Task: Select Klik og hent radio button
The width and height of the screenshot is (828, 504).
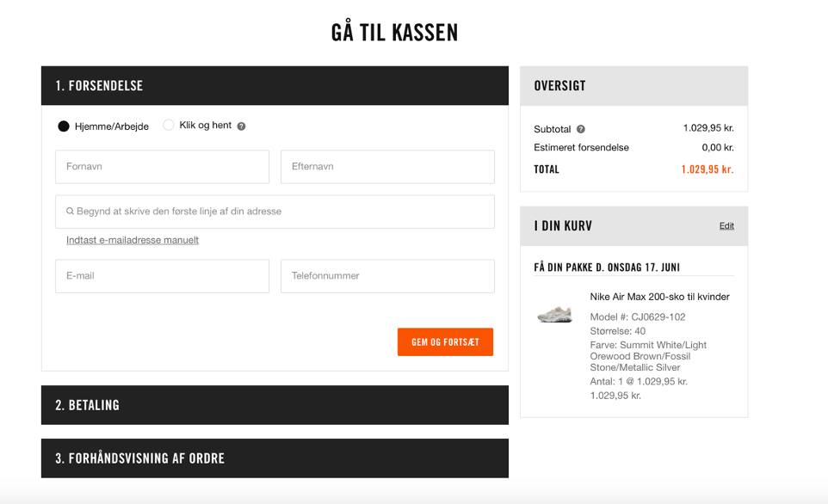Action: click(169, 125)
